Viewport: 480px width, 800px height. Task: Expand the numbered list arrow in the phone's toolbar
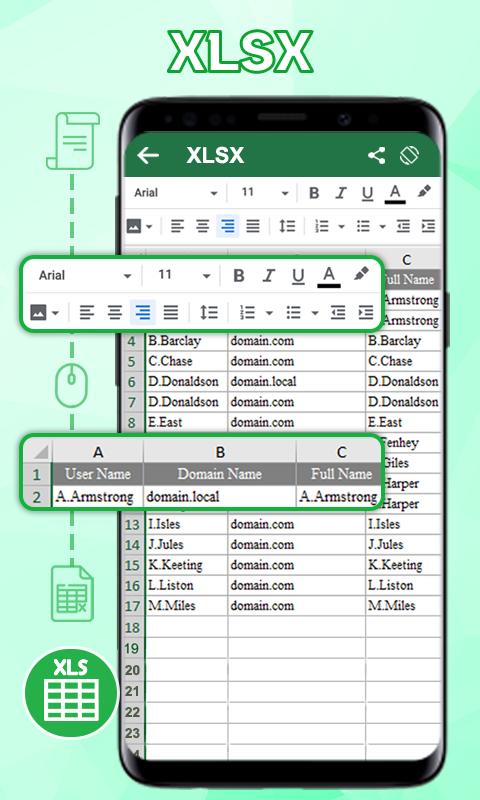(x=341, y=227)
